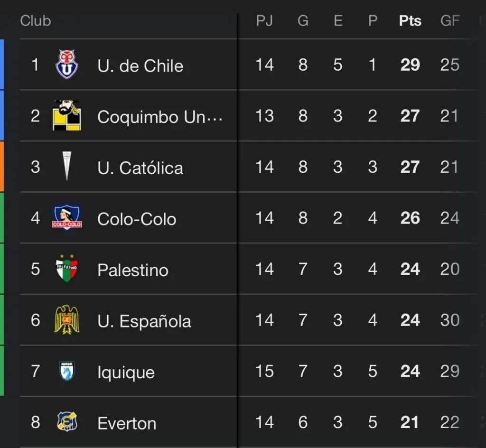The height and width of the screenshot is (448, 486).
Task: Click the Everton club crest
Action: point(67,422)
